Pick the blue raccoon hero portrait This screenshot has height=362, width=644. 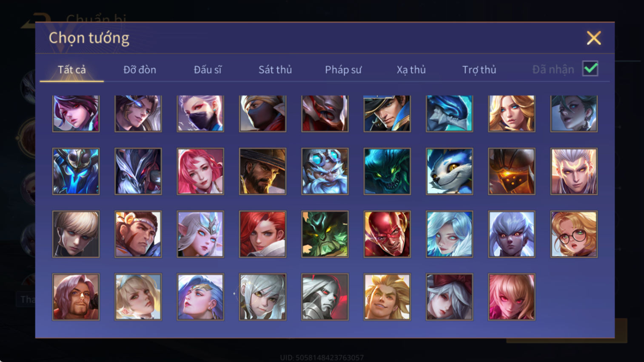click(x=449, y=171)
